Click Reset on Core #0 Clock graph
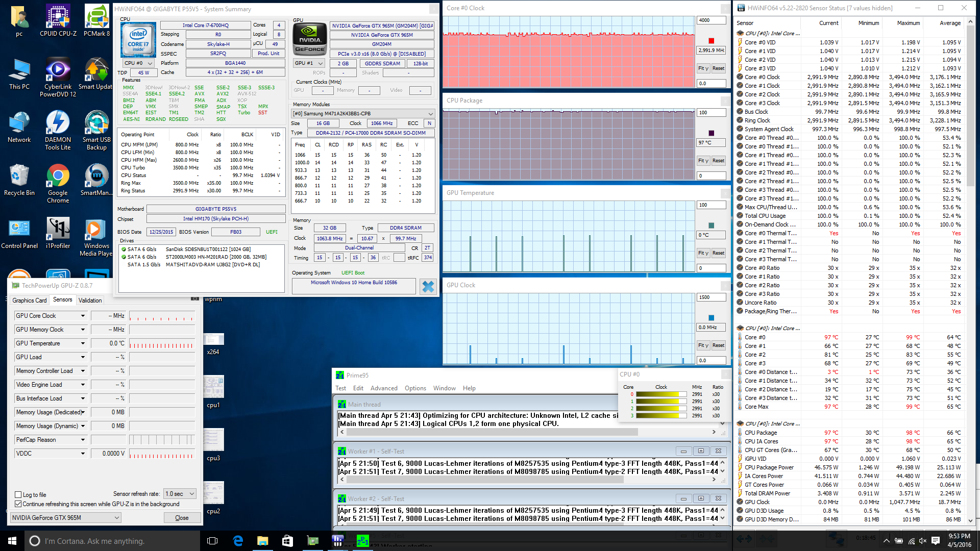This screenshot has height=551, width=980. point(718,68)
